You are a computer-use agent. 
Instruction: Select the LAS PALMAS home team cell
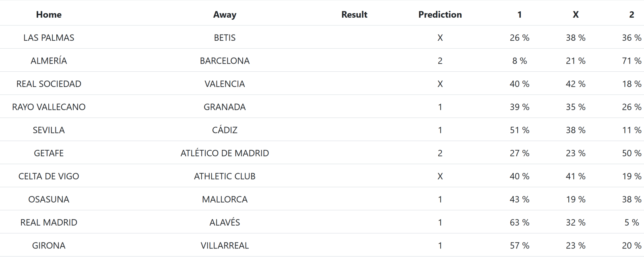49,37
